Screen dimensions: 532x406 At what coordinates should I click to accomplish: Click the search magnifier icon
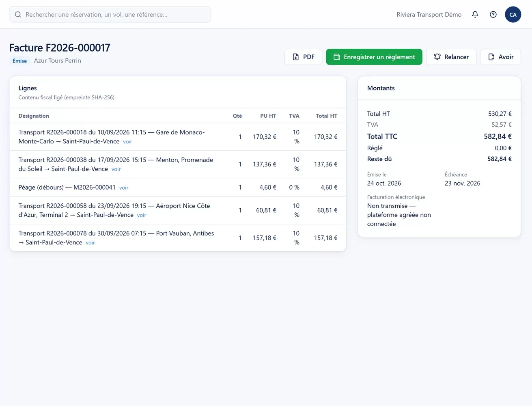point(18,15)
